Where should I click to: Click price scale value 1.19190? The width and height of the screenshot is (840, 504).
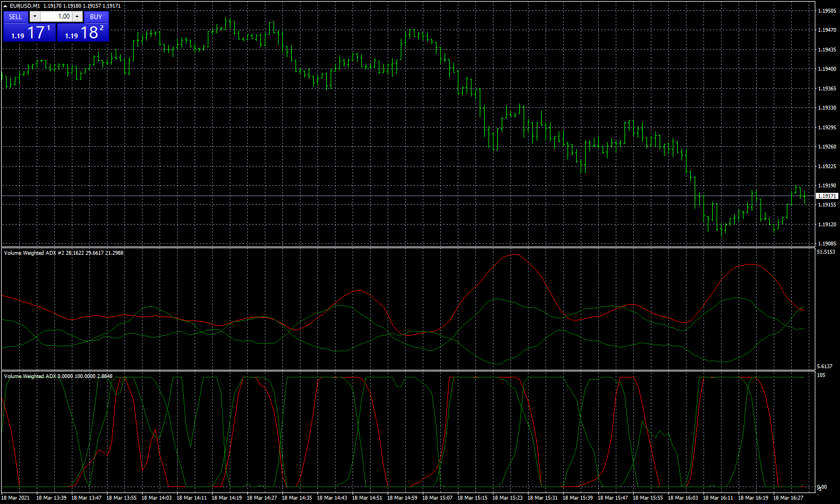point(827,186)
